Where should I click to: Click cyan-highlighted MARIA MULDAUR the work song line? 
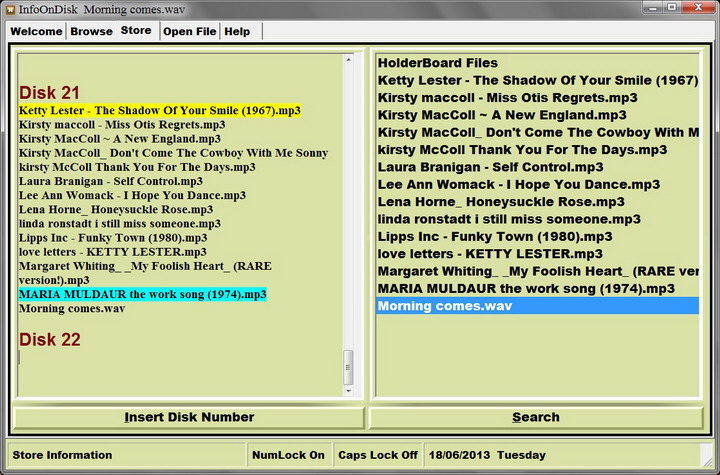[x=142, y=294]
